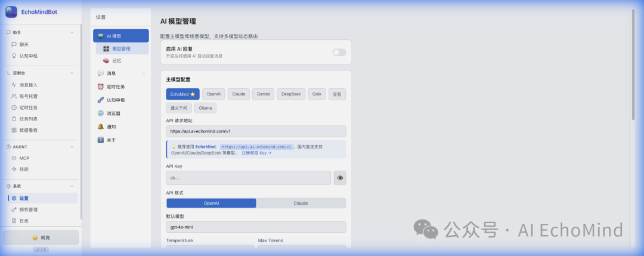644x256 pixels.
Task: Open 定时任务 clock icon in left sidebar
Action: [14, 107]
